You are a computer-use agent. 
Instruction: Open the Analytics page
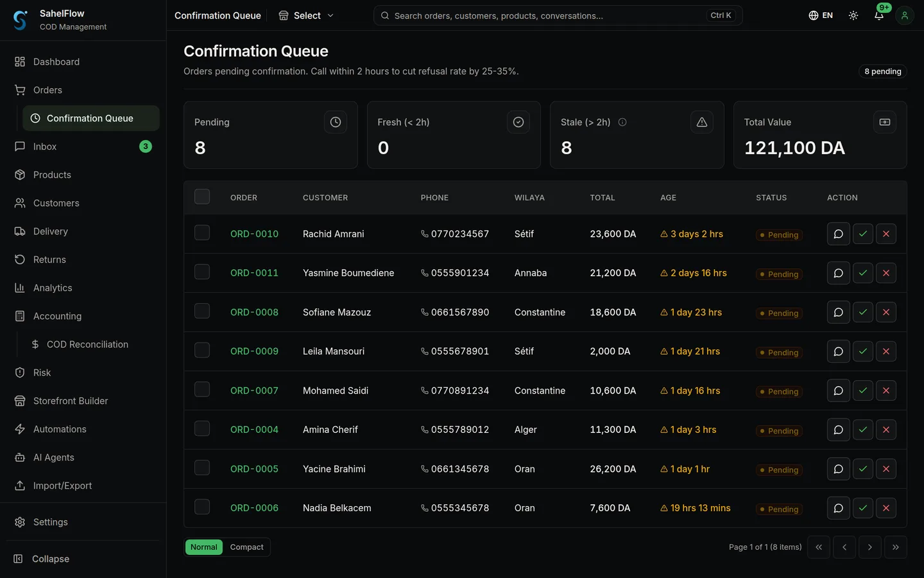tap(83, 288)
